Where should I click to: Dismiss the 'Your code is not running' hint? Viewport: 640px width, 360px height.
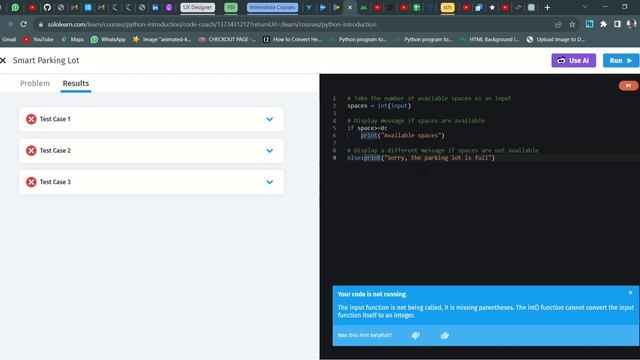(630, 293)
